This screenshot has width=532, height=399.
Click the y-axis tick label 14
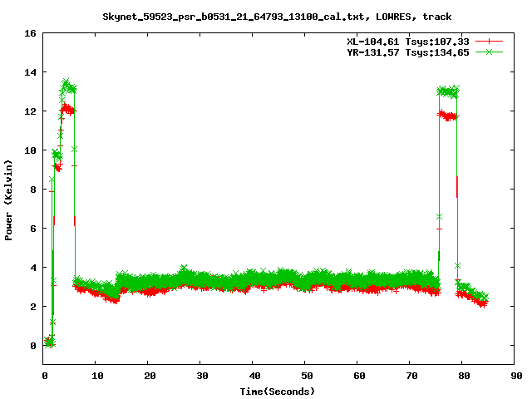click(x=30, y=72)
